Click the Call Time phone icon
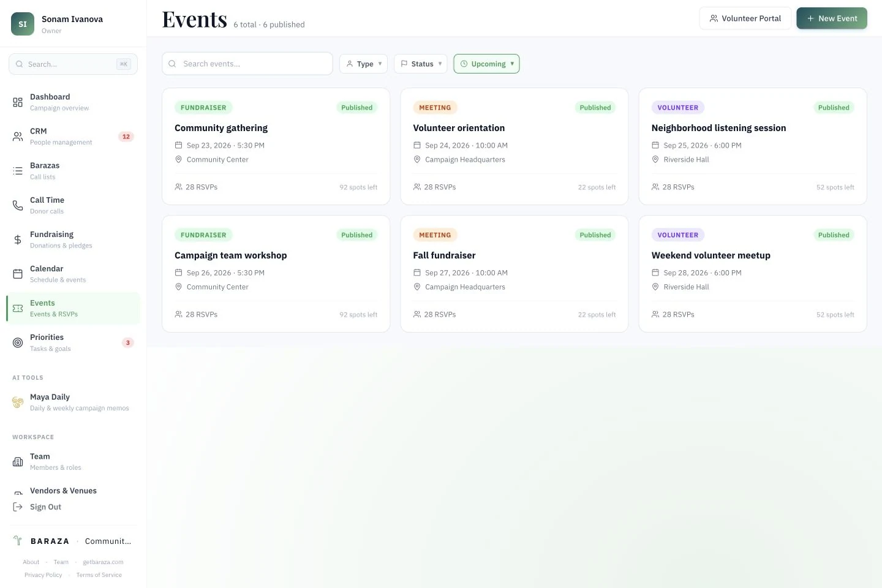This screenshot has height=588, width=882. pyautogui.click(x=18, y=205)
